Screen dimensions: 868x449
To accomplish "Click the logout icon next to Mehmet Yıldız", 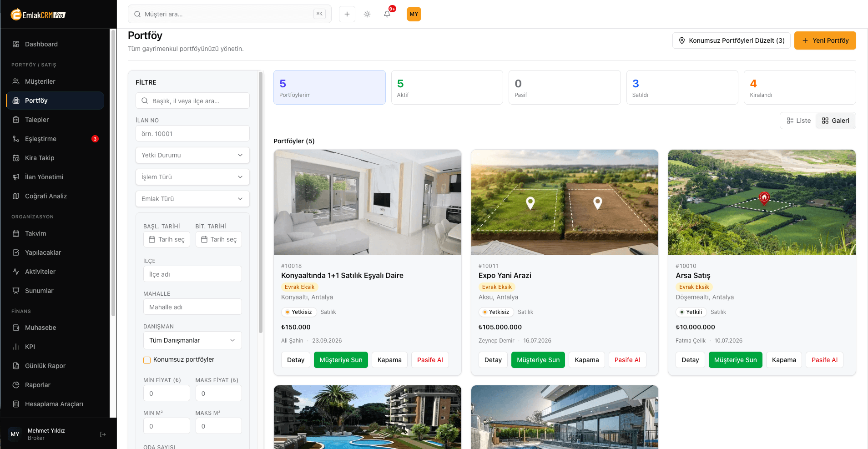I will 103,434.
